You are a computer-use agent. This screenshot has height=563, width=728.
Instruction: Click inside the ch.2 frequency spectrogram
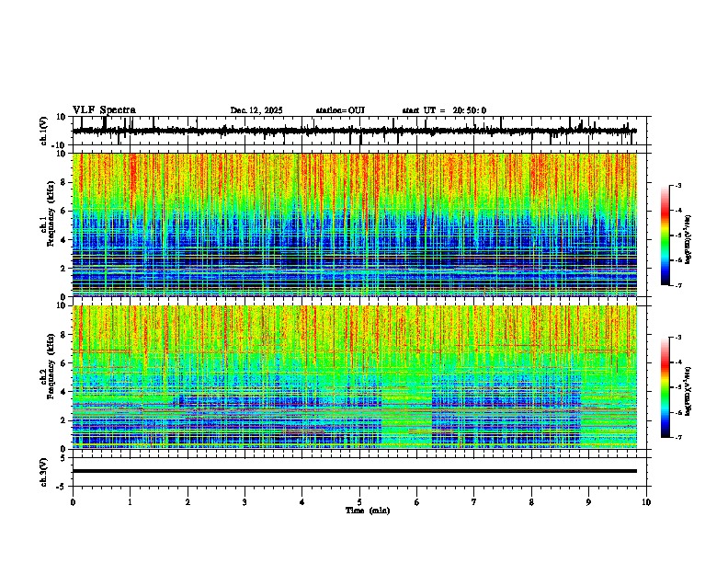click(x=355, y=377)
